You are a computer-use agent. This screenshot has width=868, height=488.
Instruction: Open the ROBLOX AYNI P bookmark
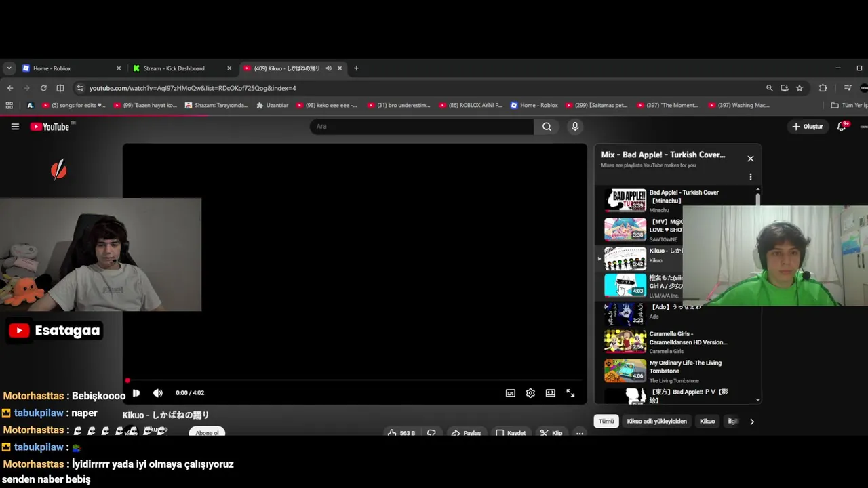pyautogui.click(x=471, y=105)
